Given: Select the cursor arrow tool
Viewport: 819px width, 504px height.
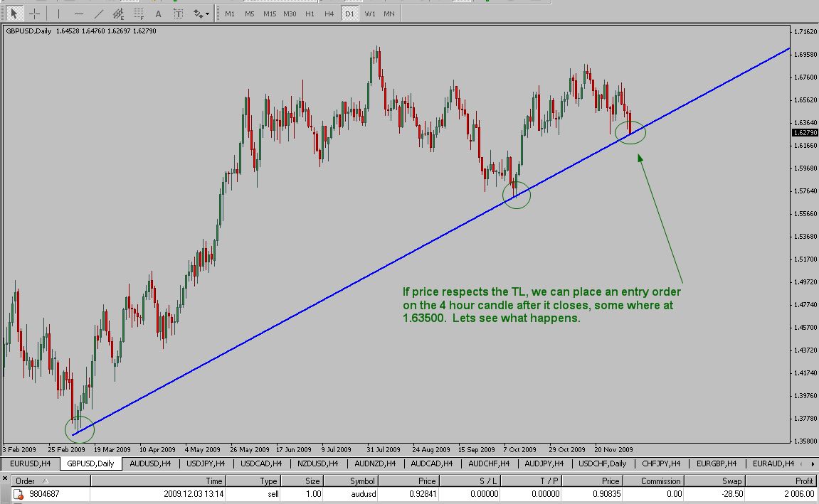Looking at the screenshot, I should point(15,14).
